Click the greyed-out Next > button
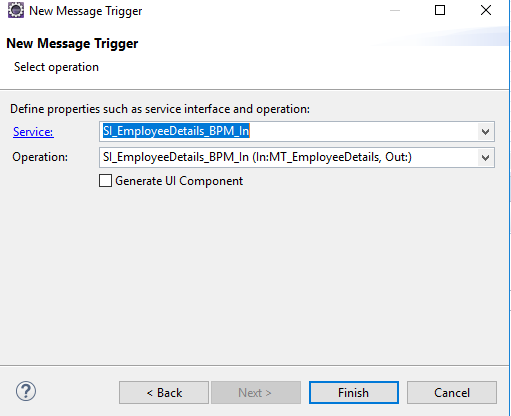Viewport: 511px width, 416px height. pyautogui.click(x=256, y=393)
